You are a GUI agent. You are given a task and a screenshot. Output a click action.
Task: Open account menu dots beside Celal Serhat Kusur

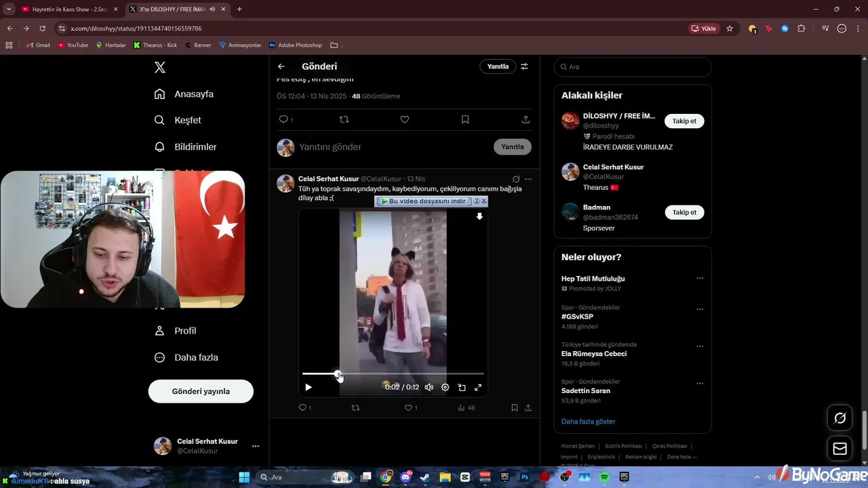tap(256, 446)
